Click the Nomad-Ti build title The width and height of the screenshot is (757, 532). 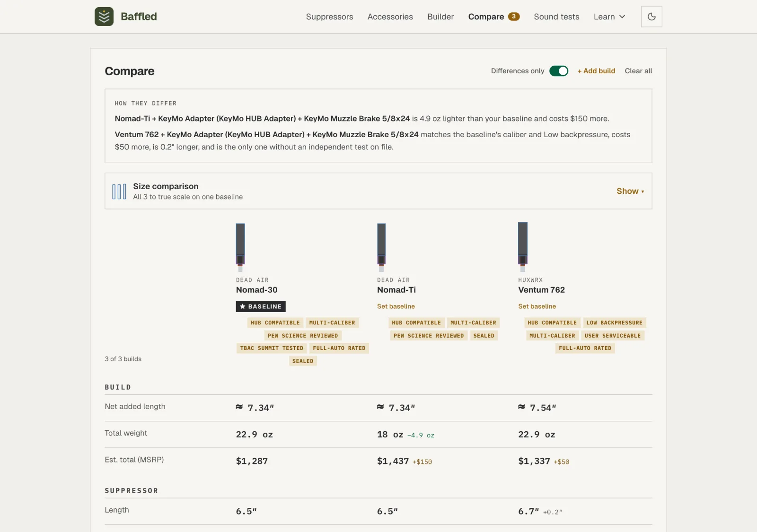coord(396,290)
